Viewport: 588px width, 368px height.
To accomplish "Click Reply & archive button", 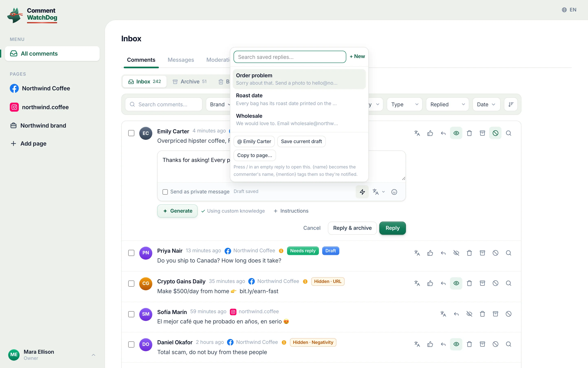I will [352, 228].
